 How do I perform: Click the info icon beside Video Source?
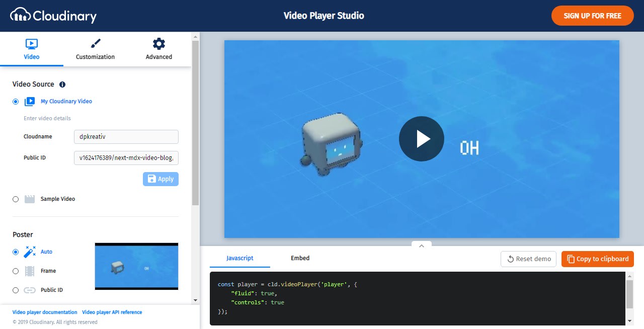point(62,85)
